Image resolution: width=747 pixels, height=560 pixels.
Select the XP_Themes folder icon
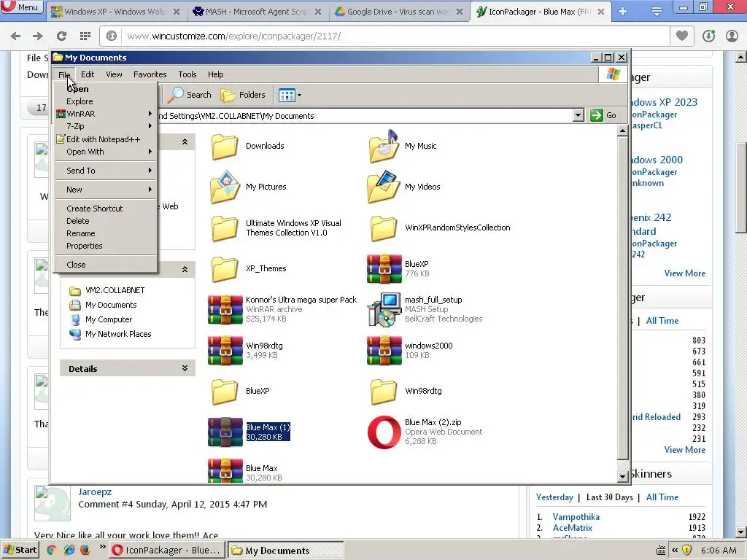tap(225, 268)
